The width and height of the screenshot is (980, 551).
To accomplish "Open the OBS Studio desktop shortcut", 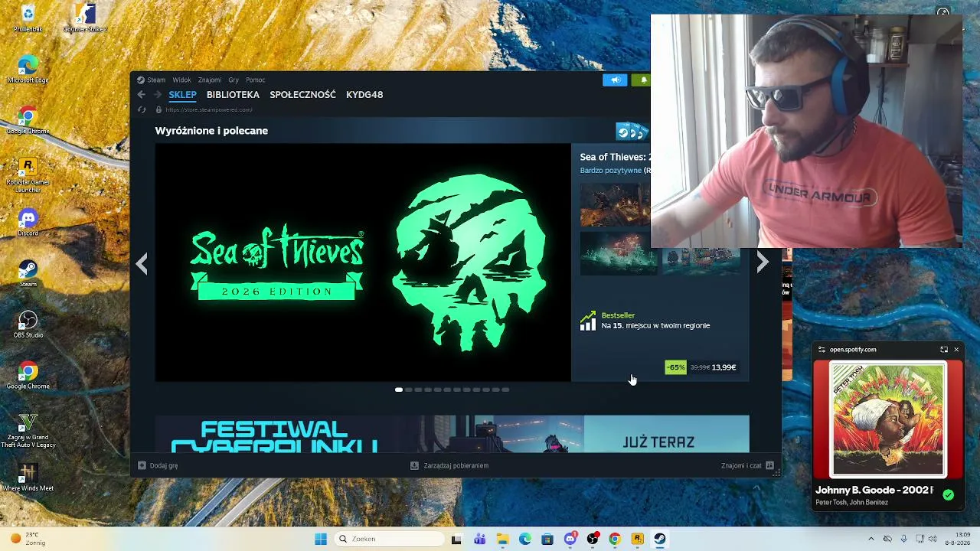I will point(28,324).
